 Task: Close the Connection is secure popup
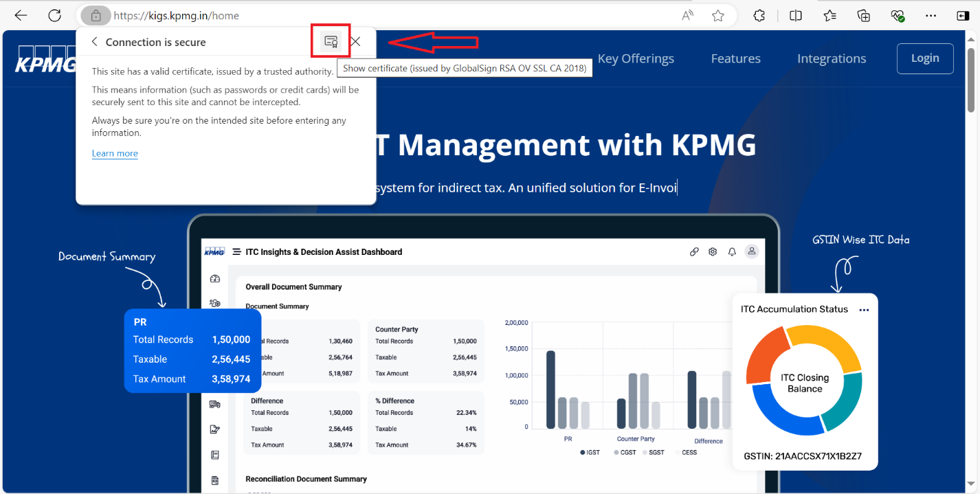[x=355, y=41]
